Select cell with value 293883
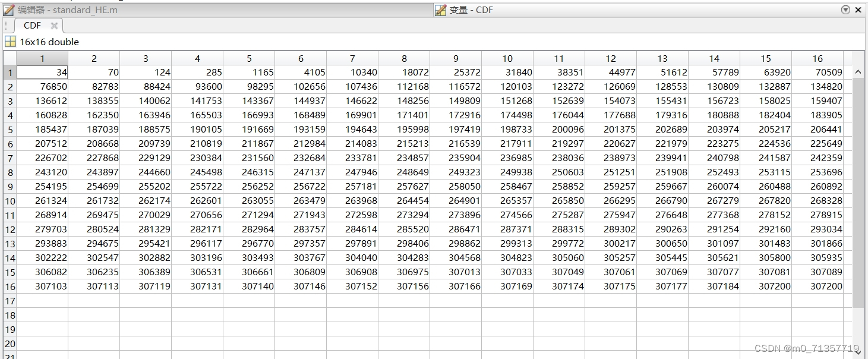The image size is (868, 359). 42,243
